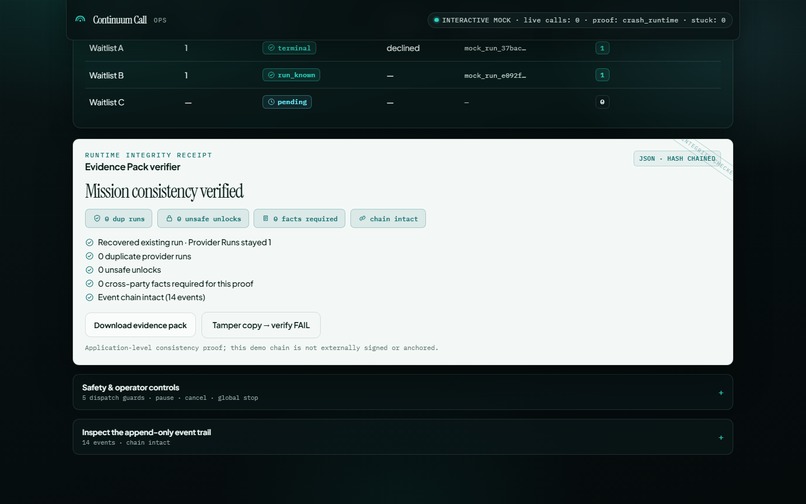Screen dimensions: 806x504
Task: Click 'Evidence Pack verifier' title
Action: tap(133, 167)
